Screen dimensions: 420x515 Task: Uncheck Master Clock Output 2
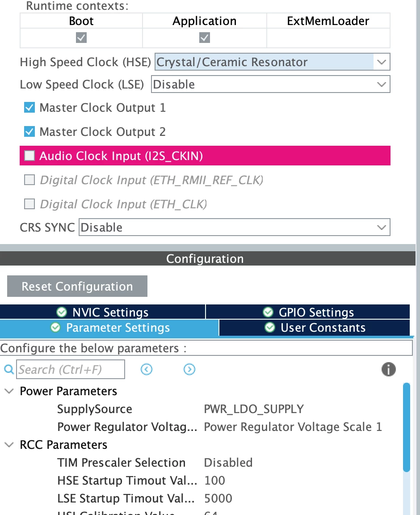pyautogui.click(x=29, y=131)
